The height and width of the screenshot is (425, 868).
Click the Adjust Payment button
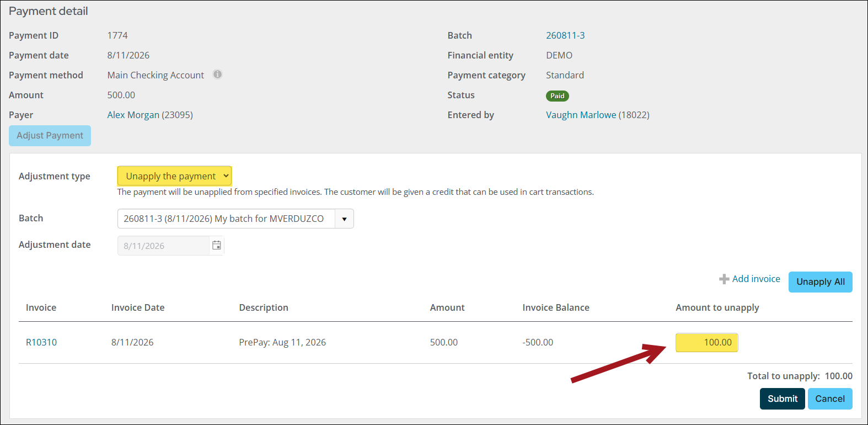click(x=50, y=136)
